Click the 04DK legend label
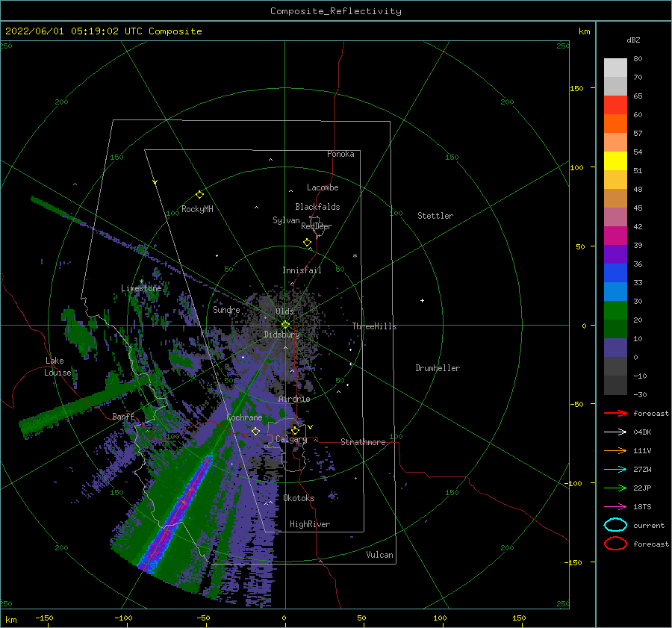 (x=642, y=432)
